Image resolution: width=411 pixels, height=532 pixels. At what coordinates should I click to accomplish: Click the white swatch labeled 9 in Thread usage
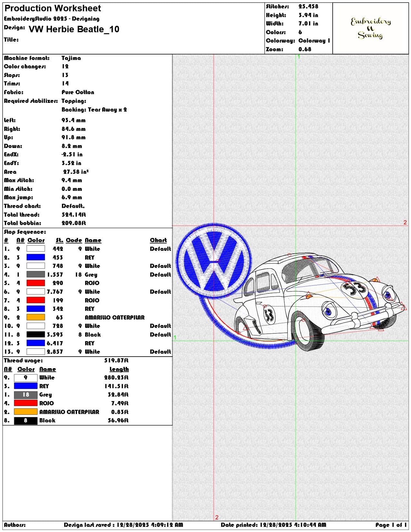26,378
